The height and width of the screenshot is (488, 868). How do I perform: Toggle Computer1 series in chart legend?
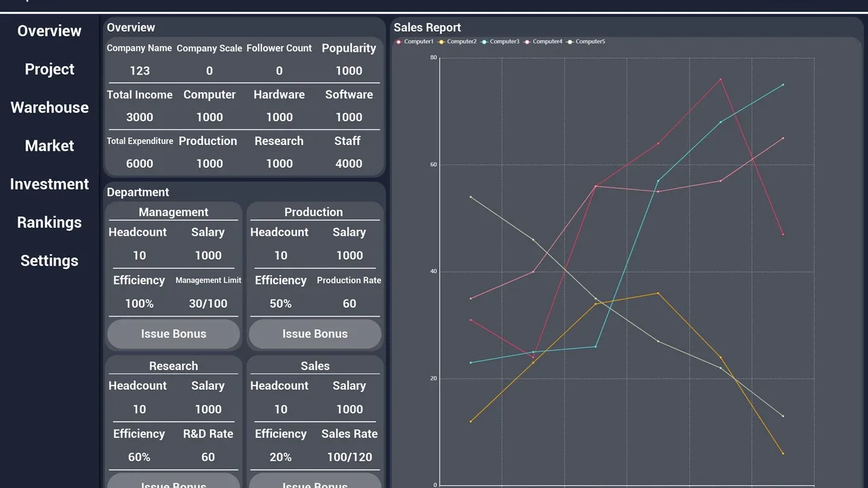414,41
